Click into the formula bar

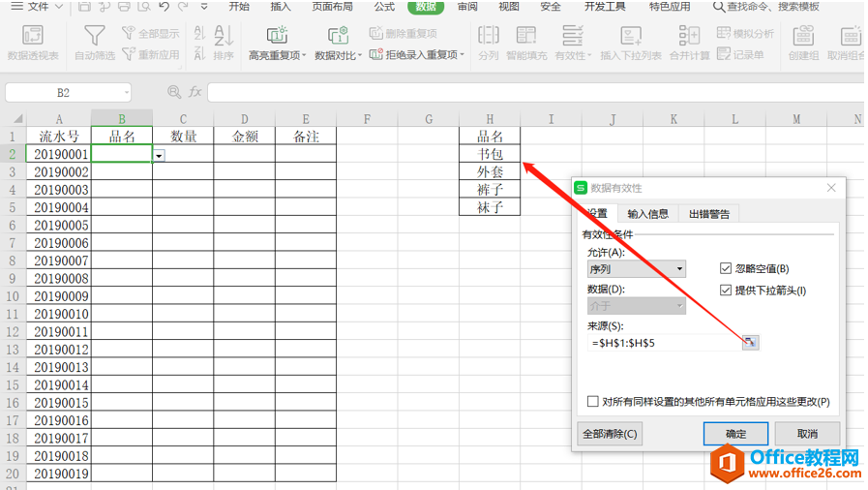[535, 92]
